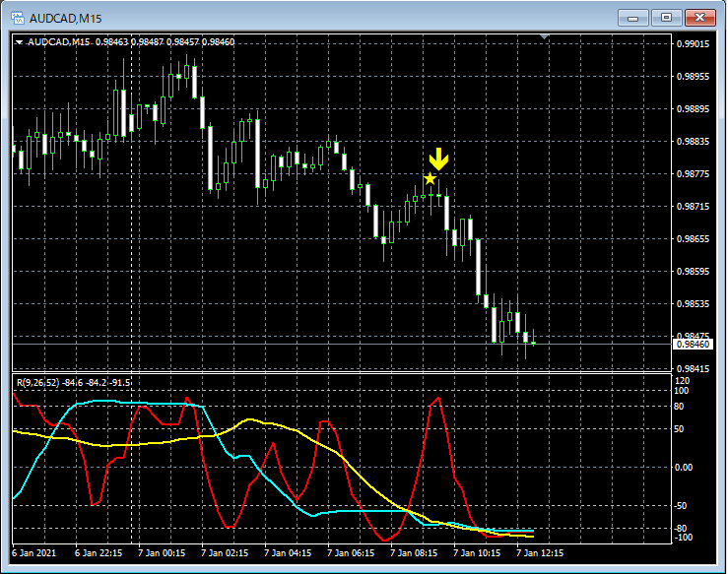Click the small triangle before AUDCAD,M15 label

click(x=19, y=42)
